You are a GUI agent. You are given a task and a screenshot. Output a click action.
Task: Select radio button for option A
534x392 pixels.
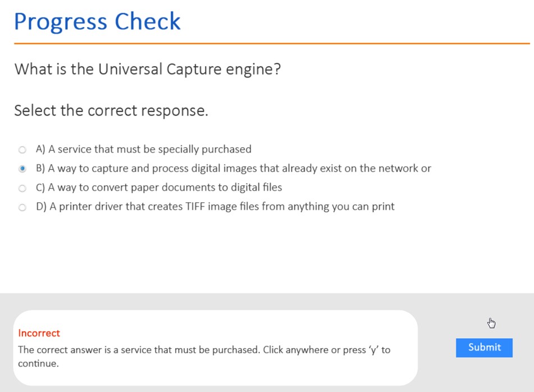22,150
